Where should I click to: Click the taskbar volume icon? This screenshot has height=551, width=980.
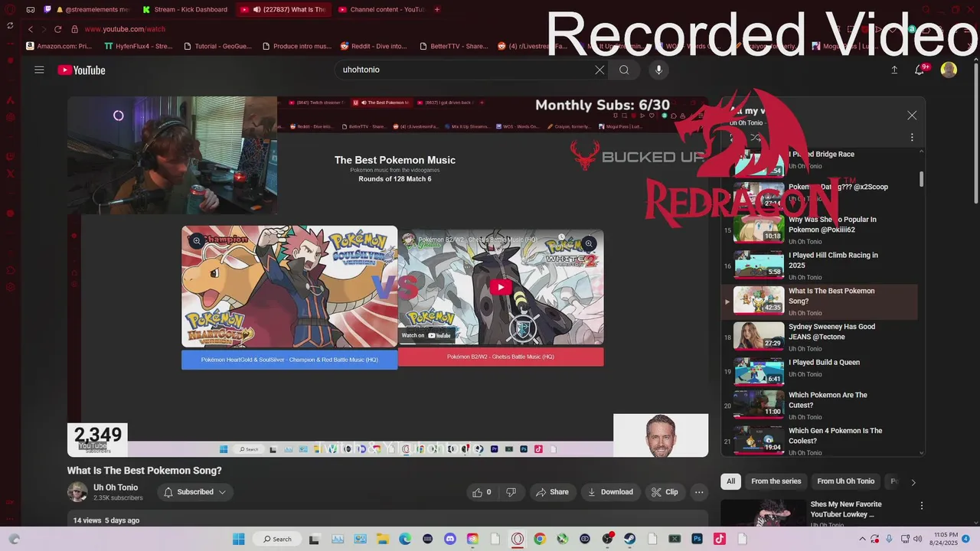[917, 539]
